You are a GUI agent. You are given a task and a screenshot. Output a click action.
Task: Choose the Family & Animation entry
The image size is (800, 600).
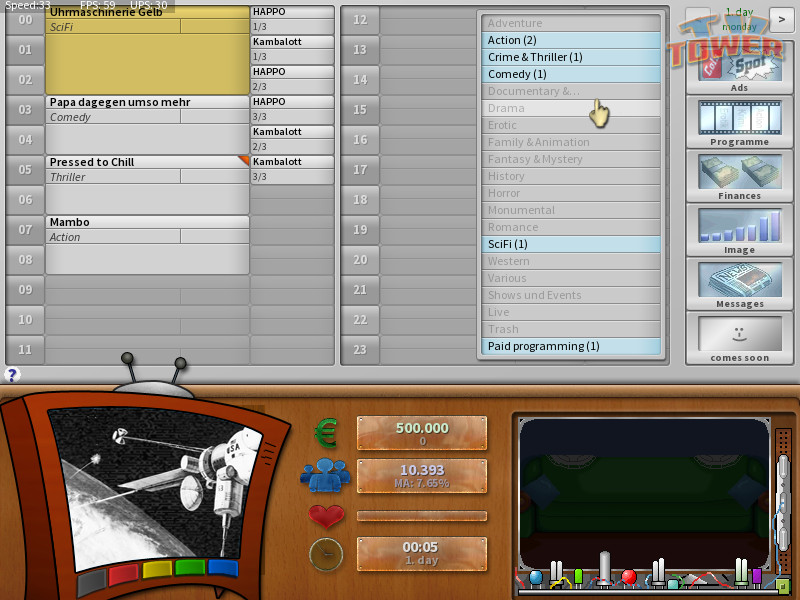571,142
